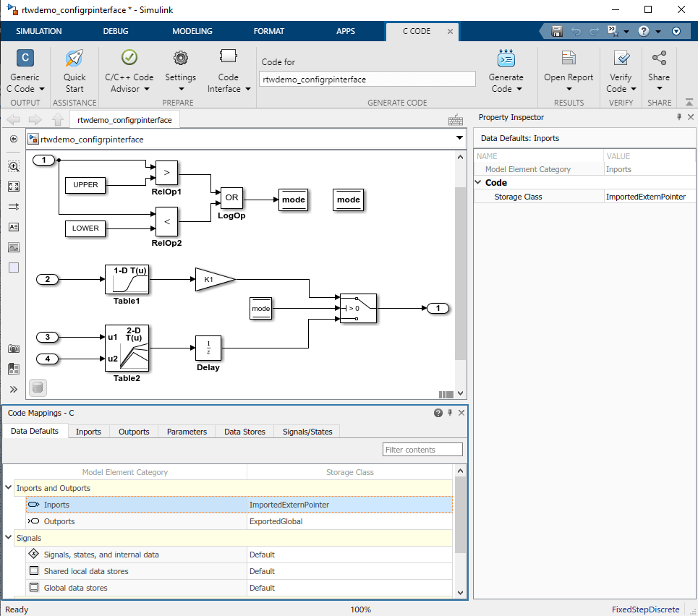Screen dimensions: 698x616
Task: Click the Generate Code icon
Action: click(506, 59)
